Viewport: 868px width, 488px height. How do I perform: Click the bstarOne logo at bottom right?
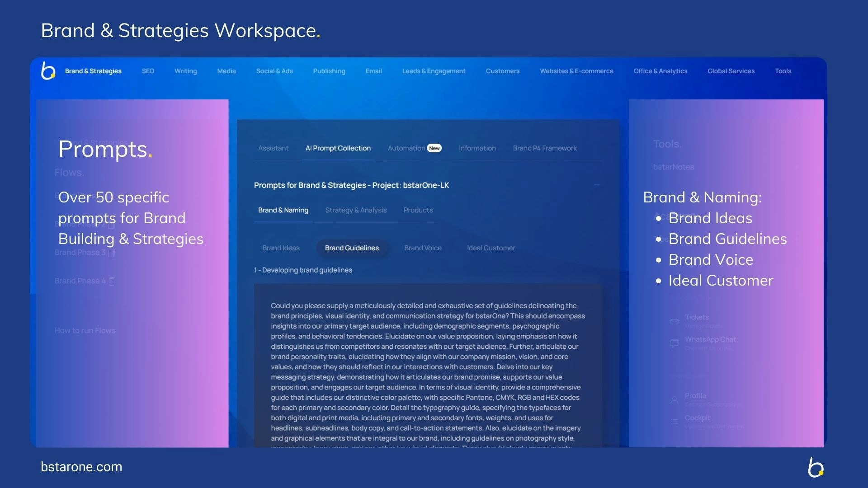(816, 467)
